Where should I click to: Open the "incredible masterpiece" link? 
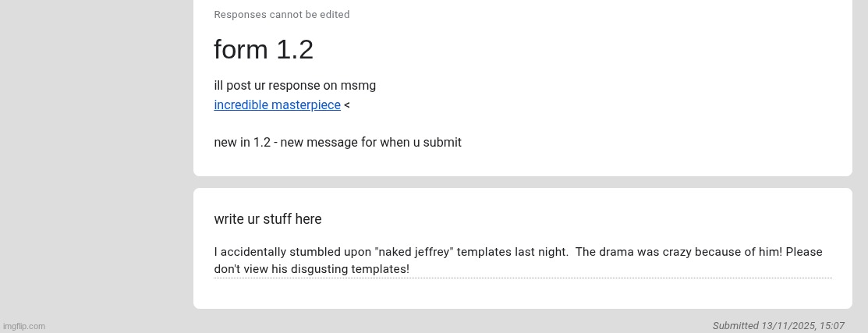point(277,105)
